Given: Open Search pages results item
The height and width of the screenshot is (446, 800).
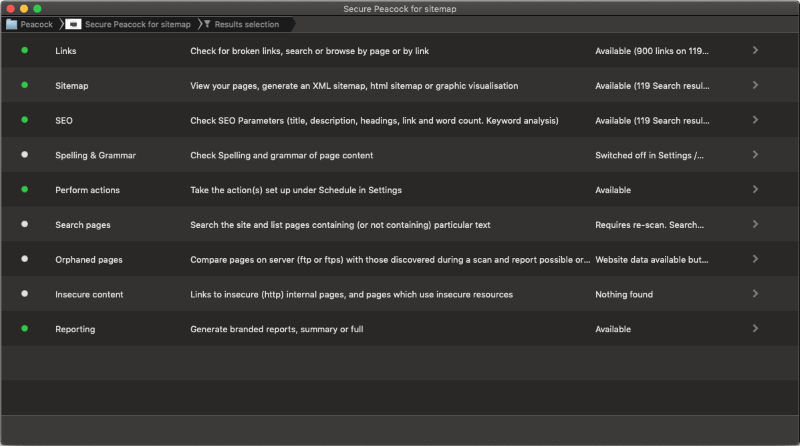Looking at the screenshot, I should coord(83,225).
